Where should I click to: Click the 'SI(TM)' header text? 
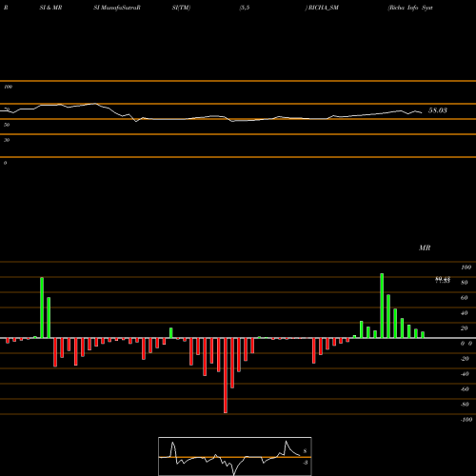pos(181,8)
